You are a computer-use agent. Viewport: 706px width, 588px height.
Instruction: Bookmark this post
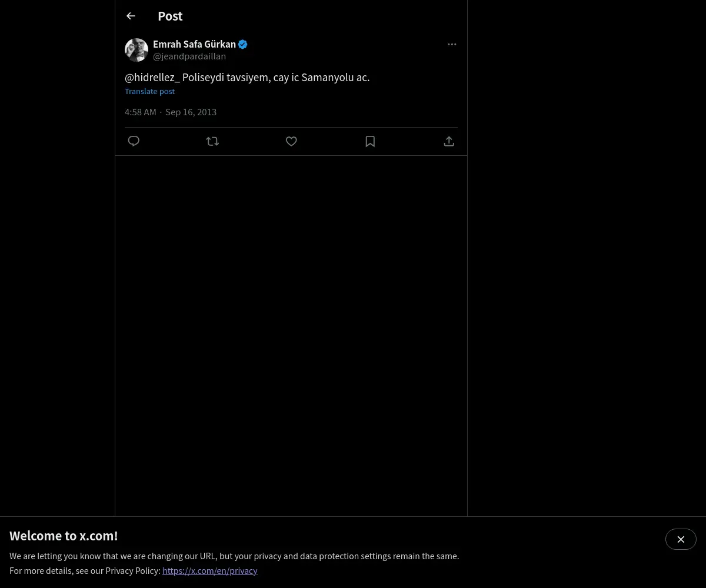click(x=370, y=141)
